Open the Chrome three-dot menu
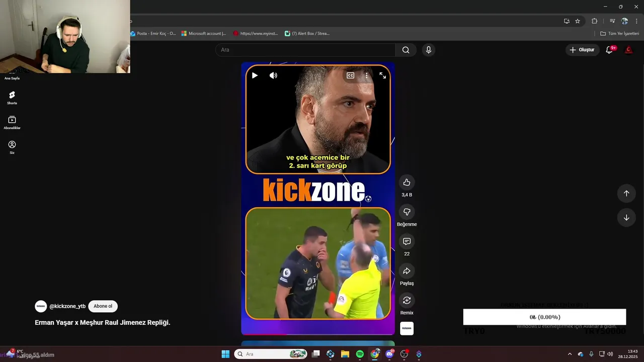This screenshot has width=644, height=362. [636, 21]
